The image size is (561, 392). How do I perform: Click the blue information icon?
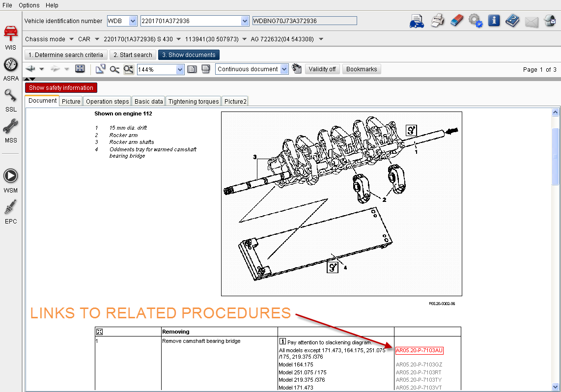[494, 21]
